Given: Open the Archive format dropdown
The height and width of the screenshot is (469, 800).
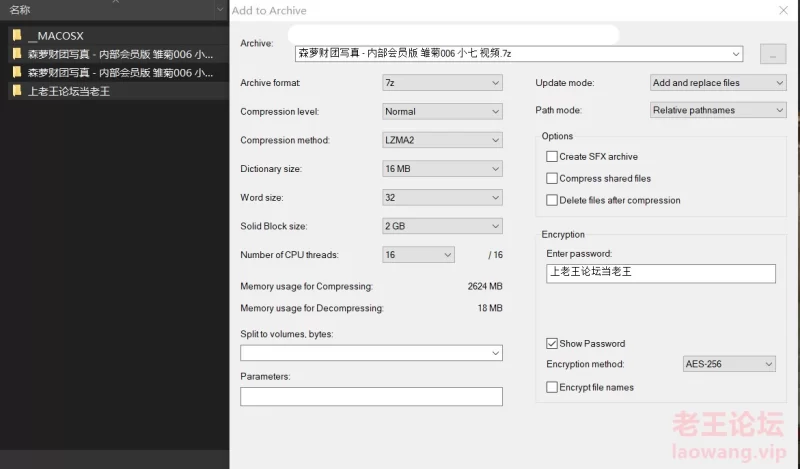Looking at the screenshot, I should click(x=442, y=83).
